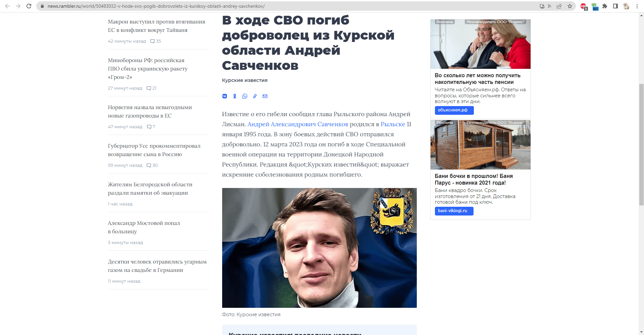Copy article link icon
Viewport: 644px width, 335px height.
255,96
